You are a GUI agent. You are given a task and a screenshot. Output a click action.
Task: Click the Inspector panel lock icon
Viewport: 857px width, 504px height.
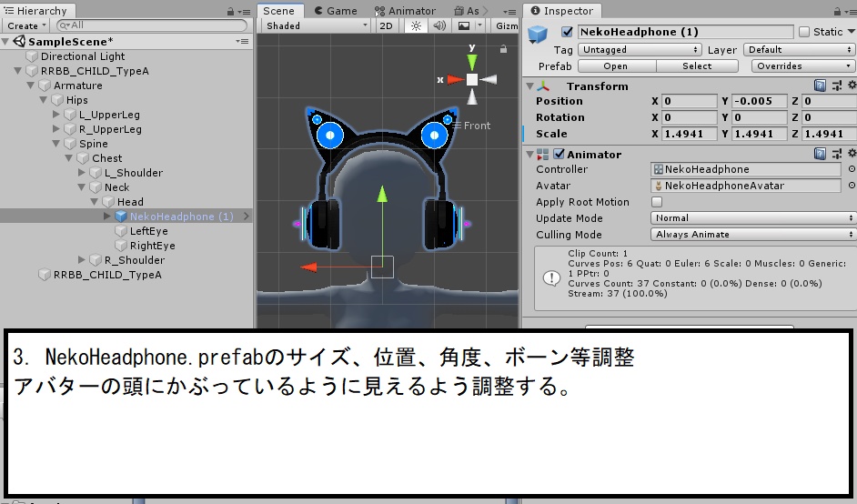tap(837, 11)
